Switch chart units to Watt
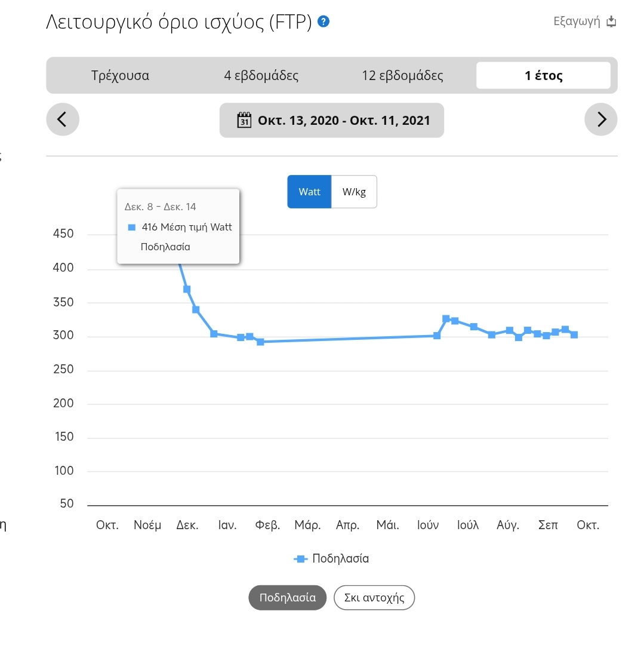The image size is (644, 645). 309,192
